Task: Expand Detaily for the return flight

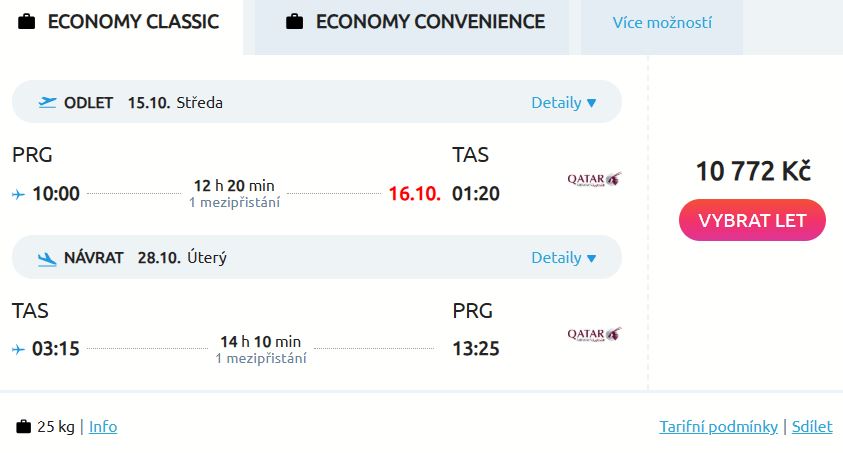Action: (x=564, y=257)
